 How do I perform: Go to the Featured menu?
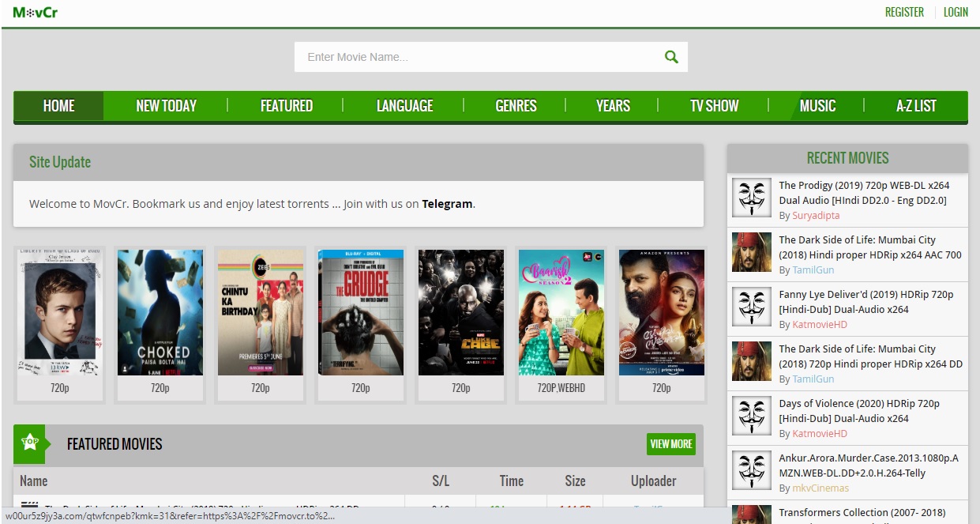pyautogui.click(x=287, y=106)
